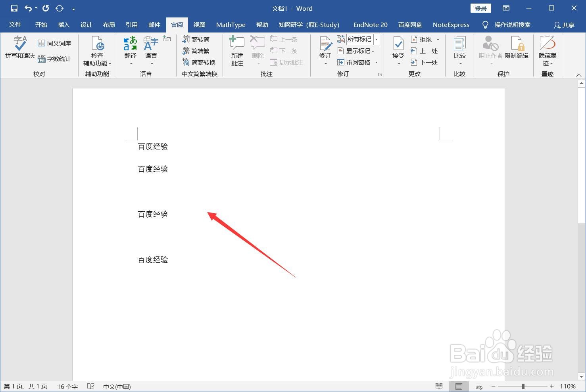Insert a New Comment (新建批注)
Screen dimensions: 586x392
click(237, 51)
